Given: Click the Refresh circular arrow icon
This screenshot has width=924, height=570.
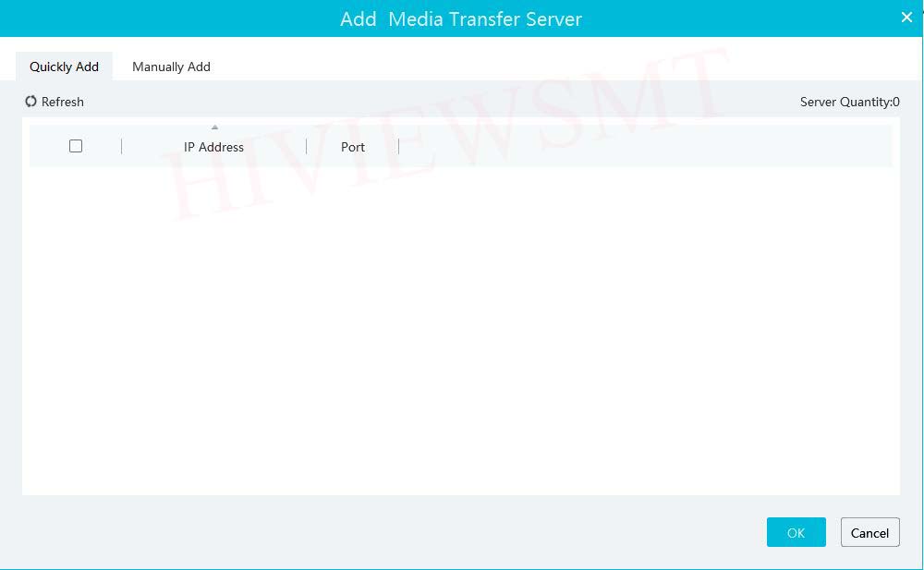Looking at the screenshot, I should point(31,102).
